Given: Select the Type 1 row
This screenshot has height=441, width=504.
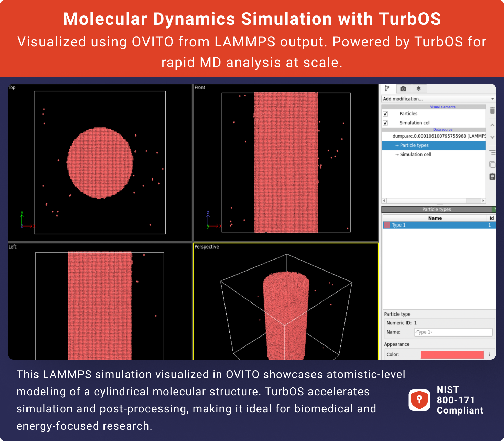Looking at the screenshot, I should click(439, 225).
